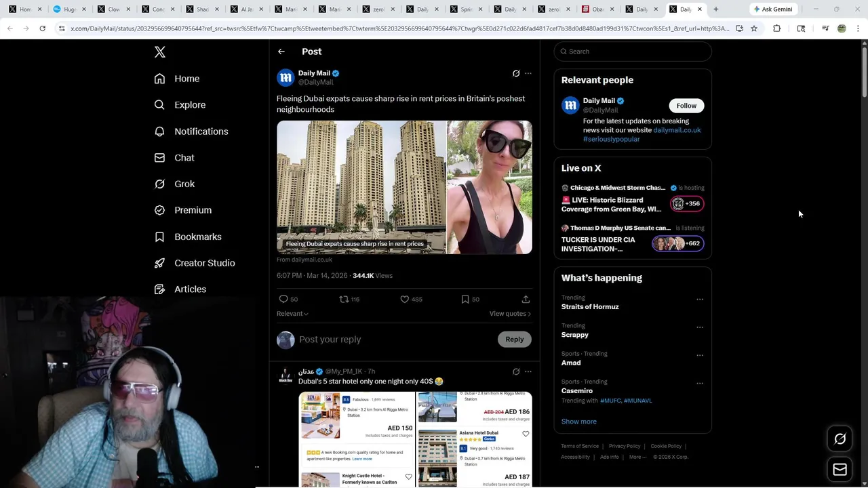The height and width of the screenshot is (488, 868).
Task: Open the Chrome three-dot menu
Action: (858, 28)
